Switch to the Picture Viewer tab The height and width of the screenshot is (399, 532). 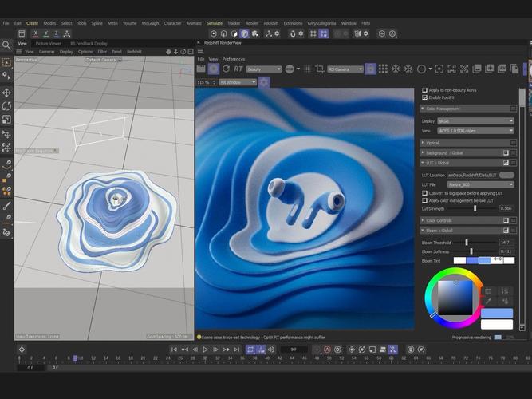coord(49,43)
